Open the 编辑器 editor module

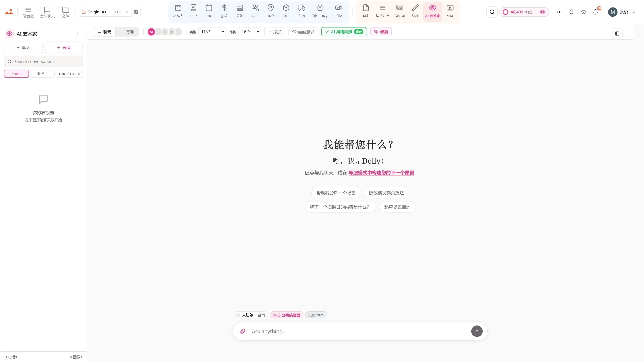(x=400, y=12)
